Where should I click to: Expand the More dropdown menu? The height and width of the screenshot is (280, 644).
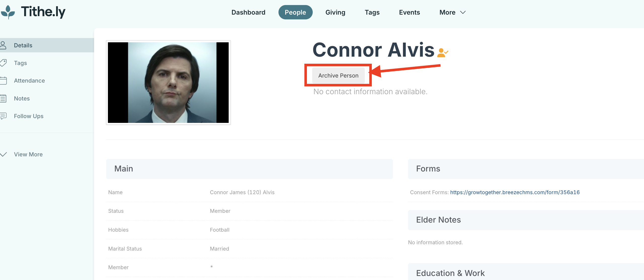452,12
